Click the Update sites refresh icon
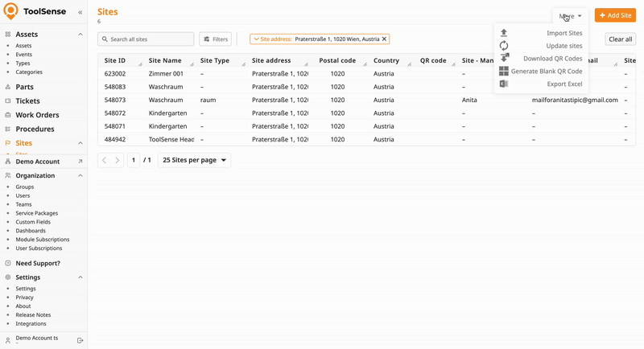Screen dimensions: 644x349 pos(504,46)
